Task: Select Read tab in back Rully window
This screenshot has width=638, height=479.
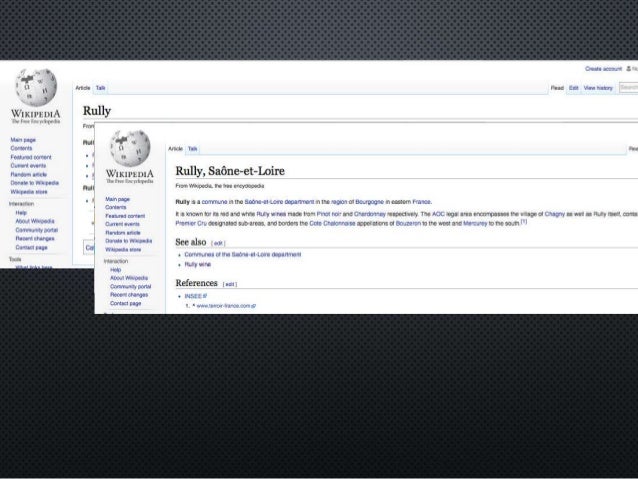Action: [x=557, y=88]
